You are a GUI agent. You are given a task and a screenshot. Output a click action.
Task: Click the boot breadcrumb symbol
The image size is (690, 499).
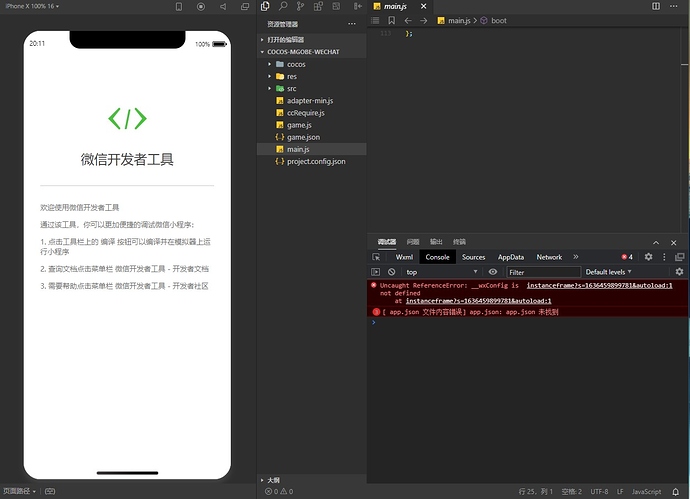pyautogui.click(x=499, y=20)
